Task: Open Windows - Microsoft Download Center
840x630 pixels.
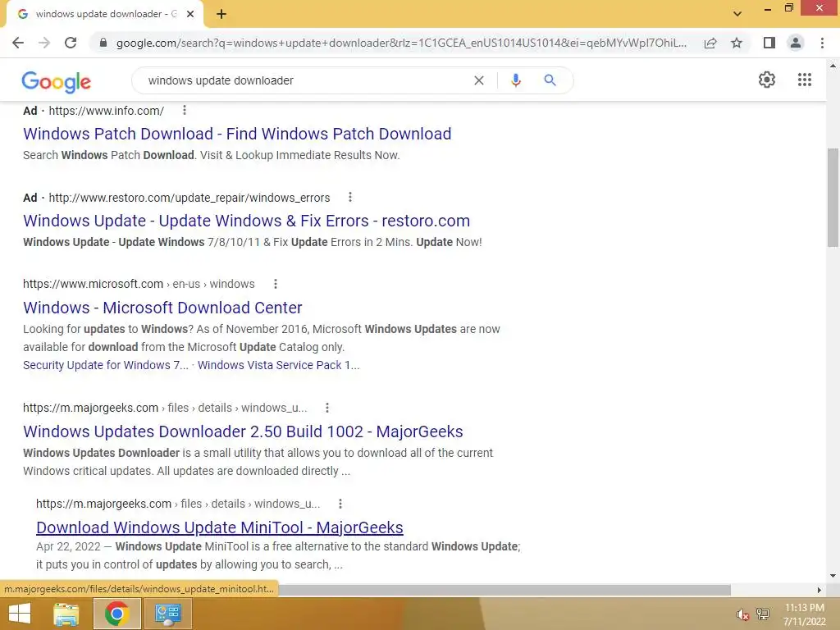Action: (162, 308)
